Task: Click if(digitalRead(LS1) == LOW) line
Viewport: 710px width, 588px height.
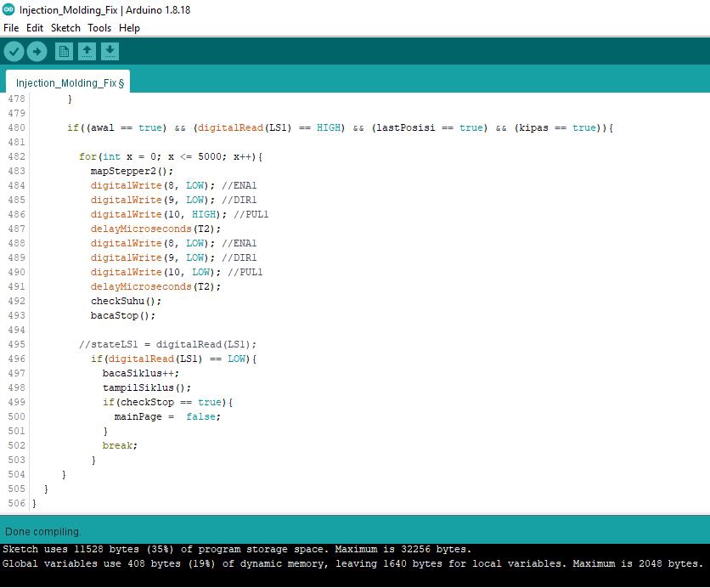Action: point(174,359)
